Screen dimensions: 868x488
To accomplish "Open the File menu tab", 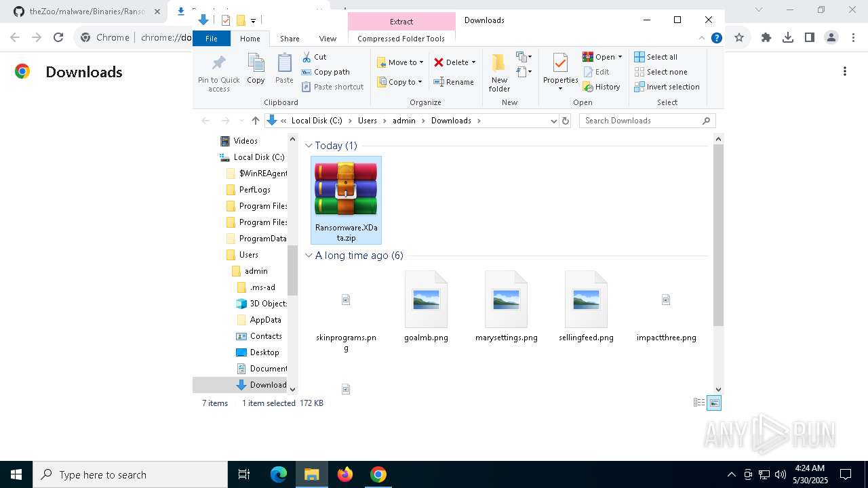I will [212, 39].
